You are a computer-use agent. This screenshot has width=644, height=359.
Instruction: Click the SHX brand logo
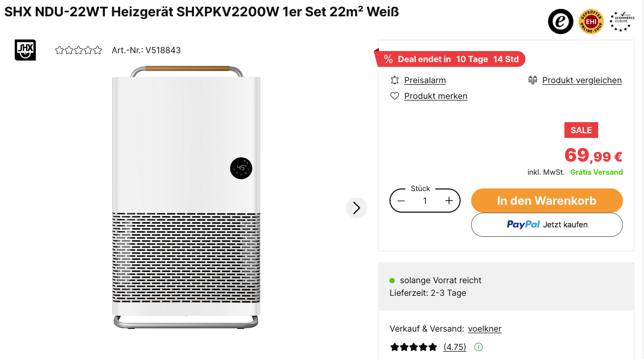(25, 50)
